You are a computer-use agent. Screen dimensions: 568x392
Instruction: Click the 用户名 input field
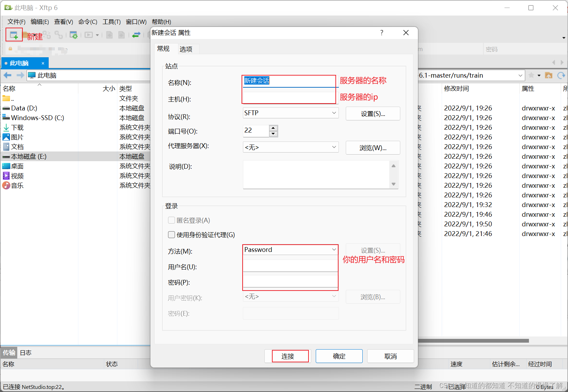291,266
